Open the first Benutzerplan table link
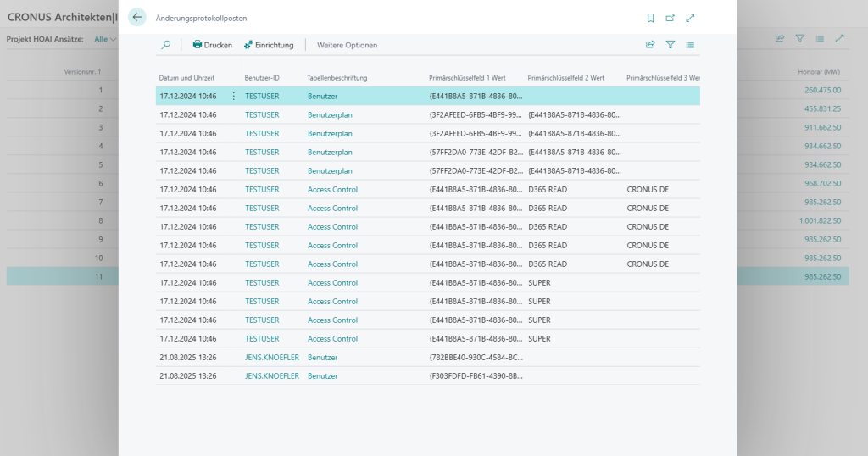This screenshot has width=868, height=456. tap(330, 115)
